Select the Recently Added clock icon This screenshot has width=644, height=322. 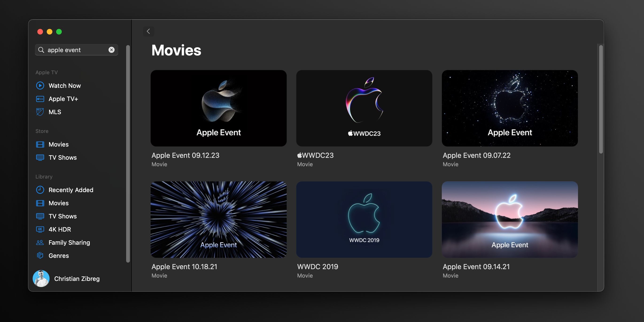coord(40,190)
